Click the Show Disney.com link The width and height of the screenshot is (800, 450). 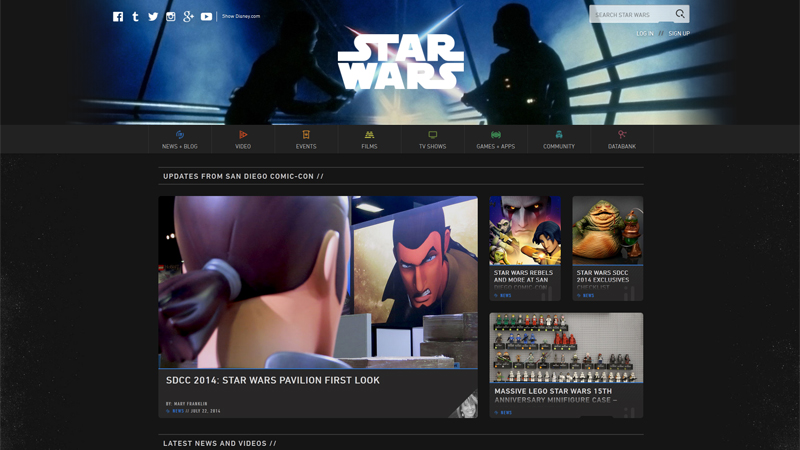click(x=241, y=16)
